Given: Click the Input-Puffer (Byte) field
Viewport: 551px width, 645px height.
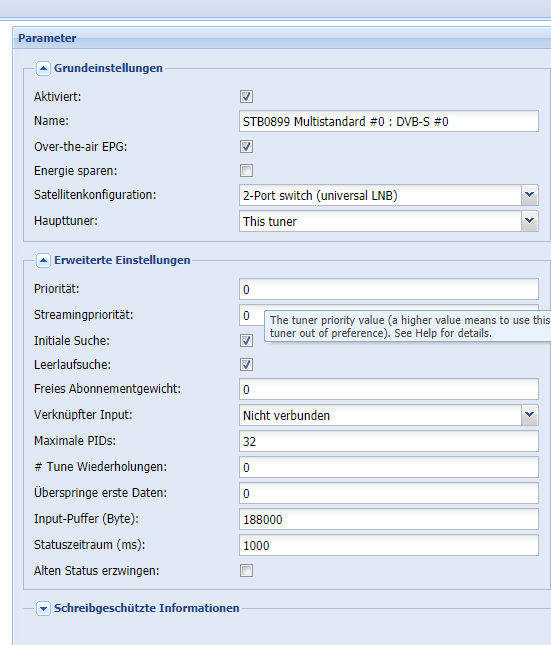Looking at the screenshot, I should 388,519.
